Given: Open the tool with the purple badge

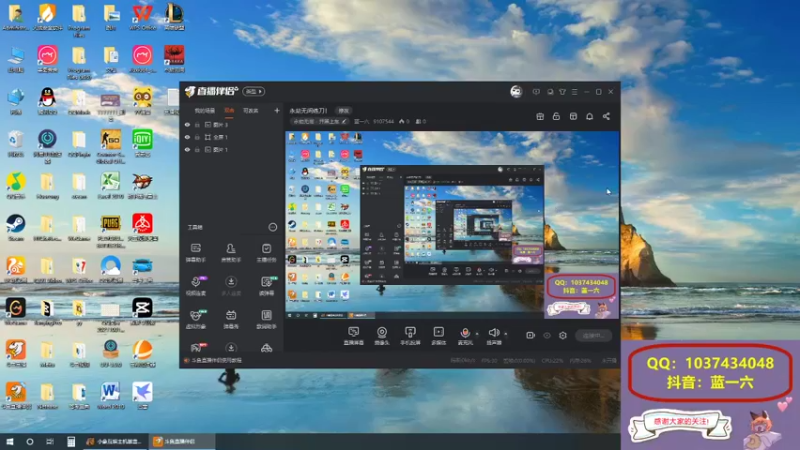Looking at the screenshot, I should click(x=196, y=286).
